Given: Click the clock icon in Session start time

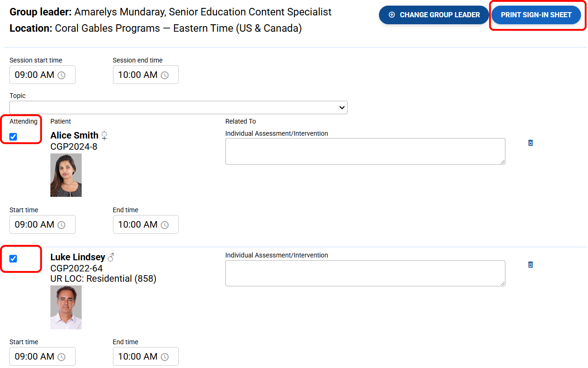Looking at the screenshot, I should 61,75.
